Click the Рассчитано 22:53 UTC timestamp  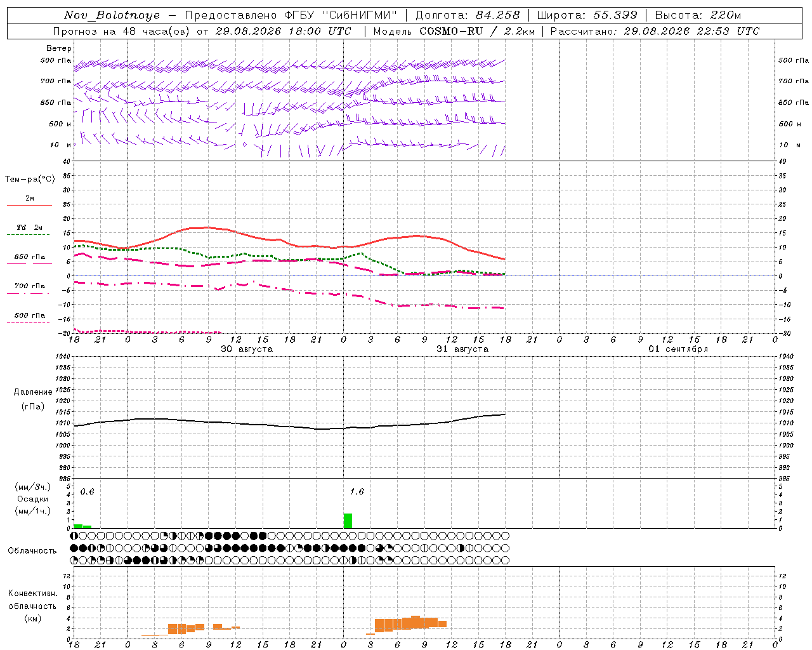655,31
